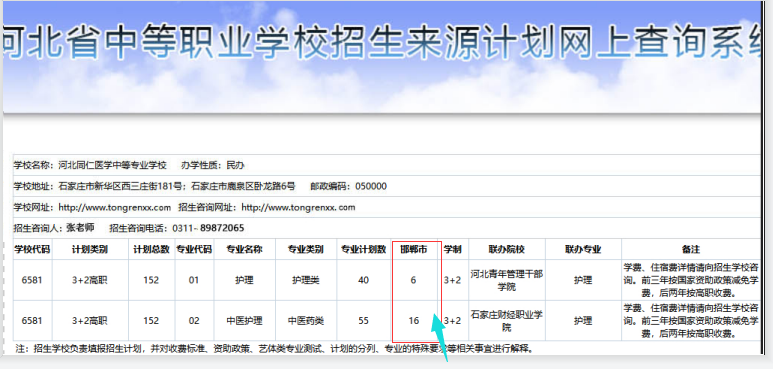Click school code 6581 in the 护理类 row
The height and width of the screenshot is (369, 773).
pyautogui.click(x=33, y=280)
